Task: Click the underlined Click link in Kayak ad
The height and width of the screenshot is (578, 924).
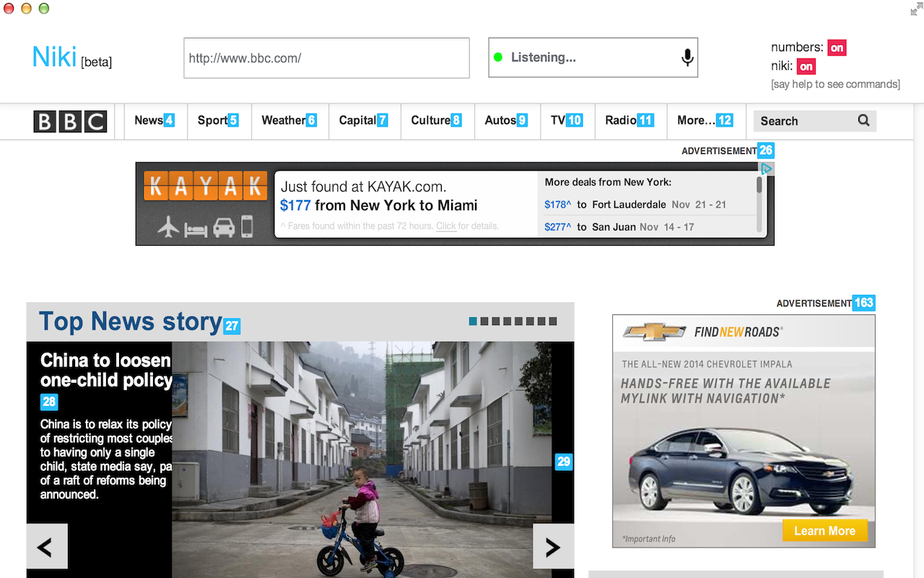Action: 446,226
